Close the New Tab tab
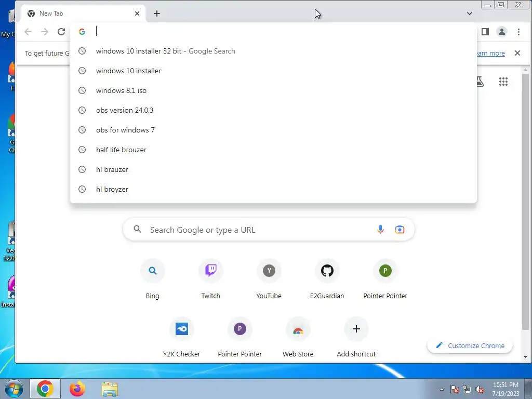The height and width of the screenshot is (399, 532). [x=137, y=14]
